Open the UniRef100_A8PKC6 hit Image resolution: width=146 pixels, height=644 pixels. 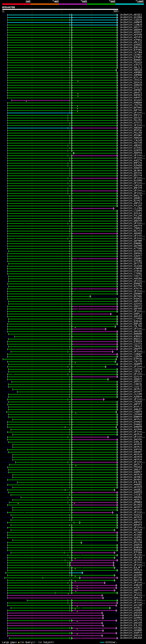[x=131, y=522]
